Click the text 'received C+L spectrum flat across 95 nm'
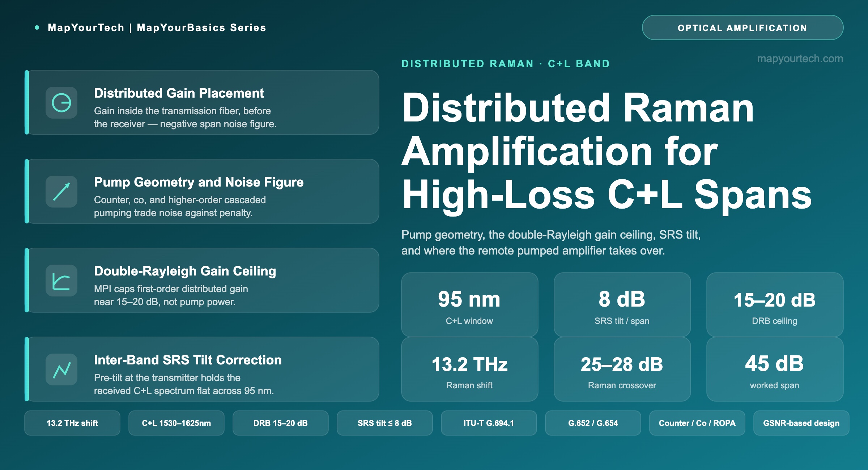The height and width of the screenshot is (470, 868). point(184,391)
